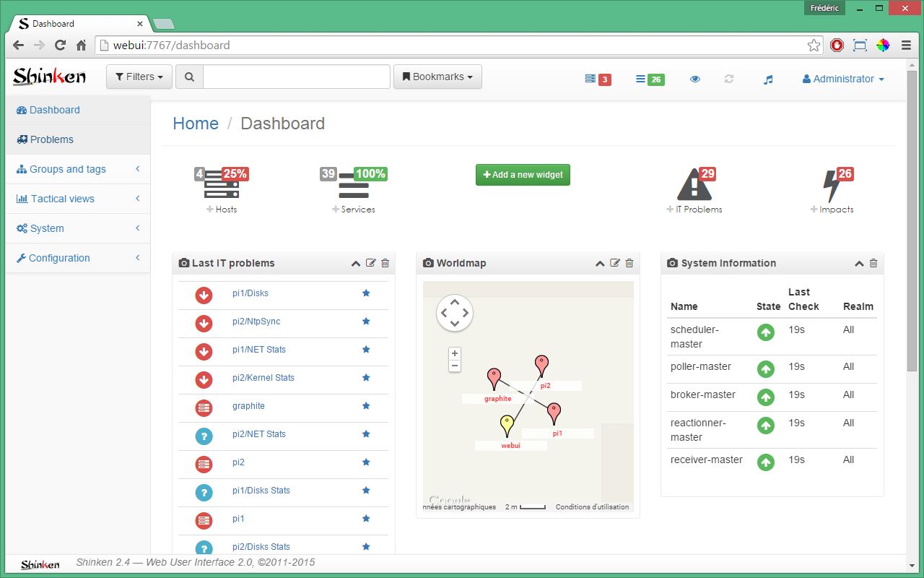Click the pi2 map marker
The width and height of the screenshot is (924, 578).
coord(541,366)
